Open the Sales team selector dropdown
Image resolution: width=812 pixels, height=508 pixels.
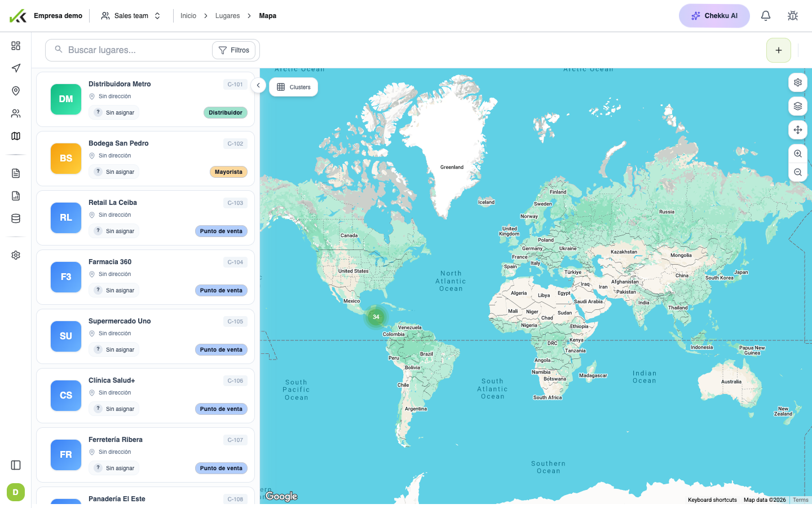point(131,16)
